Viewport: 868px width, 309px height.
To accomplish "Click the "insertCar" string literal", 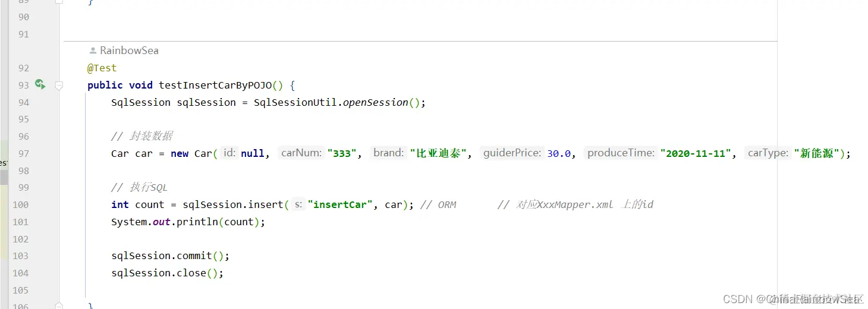I will tap(340, 204).
